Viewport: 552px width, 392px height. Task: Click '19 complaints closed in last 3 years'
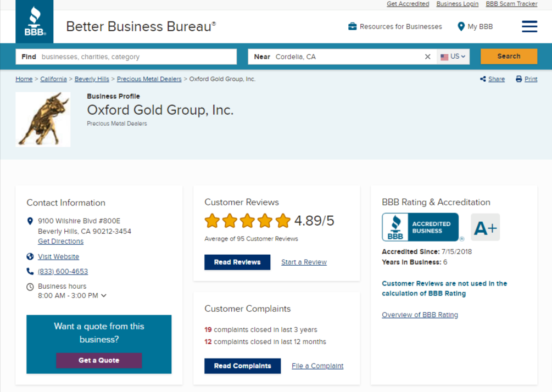(261, 330)
